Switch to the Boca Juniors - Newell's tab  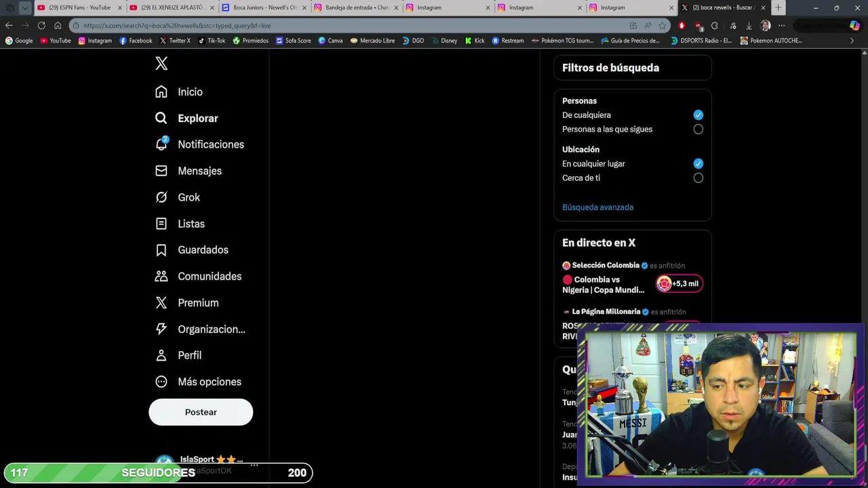[264, 7]
